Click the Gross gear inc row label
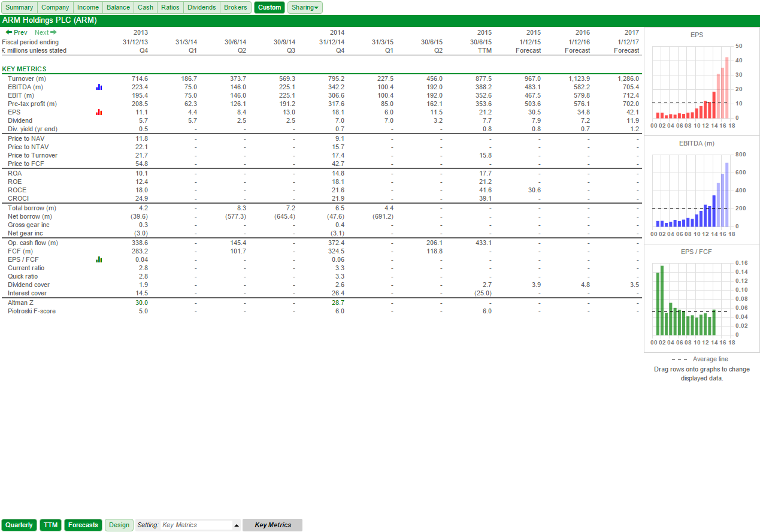Screen dimensions: 760x532 [x=29, y=225]
